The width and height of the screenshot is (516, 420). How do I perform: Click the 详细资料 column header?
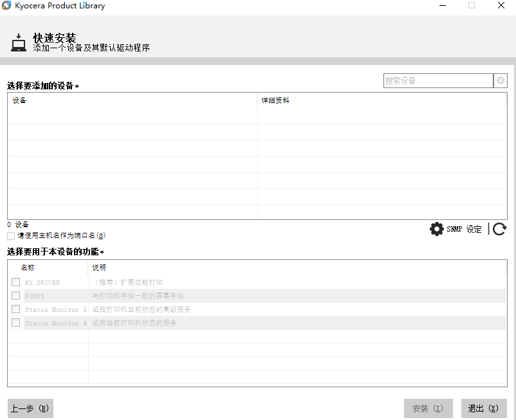(x=274, y=100)
